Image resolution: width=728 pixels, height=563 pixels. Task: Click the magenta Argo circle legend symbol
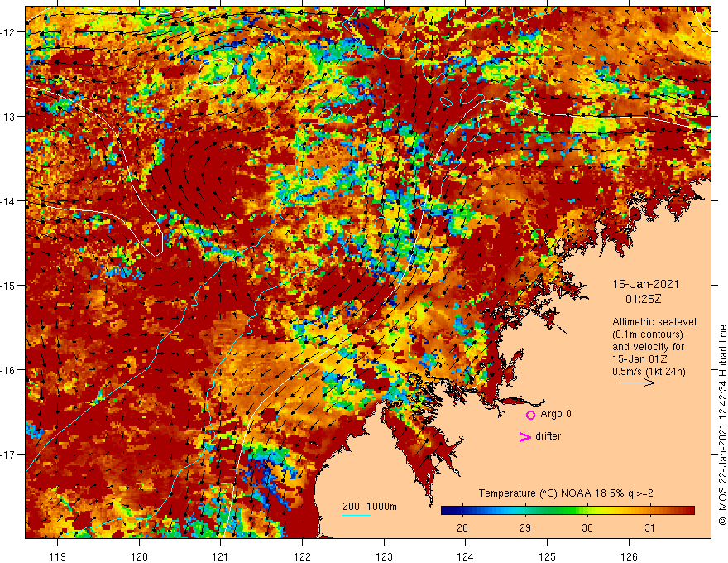point(530,415)
